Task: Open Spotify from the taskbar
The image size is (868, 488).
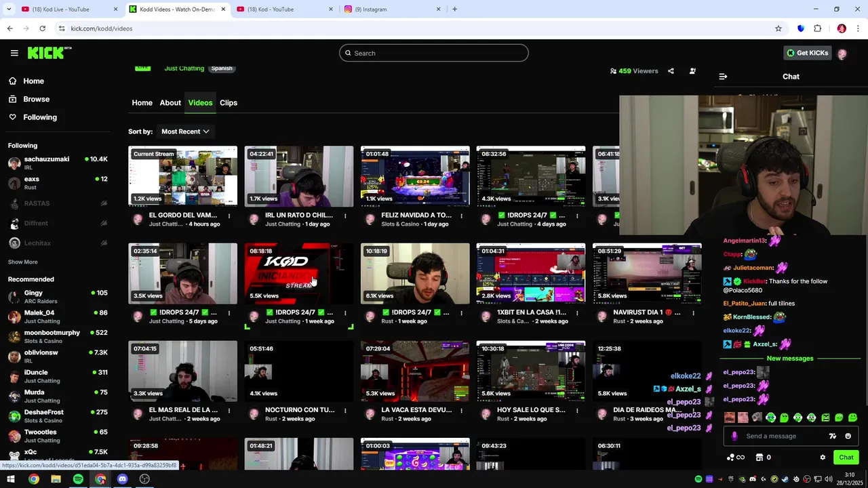Action: pos(78,479)
